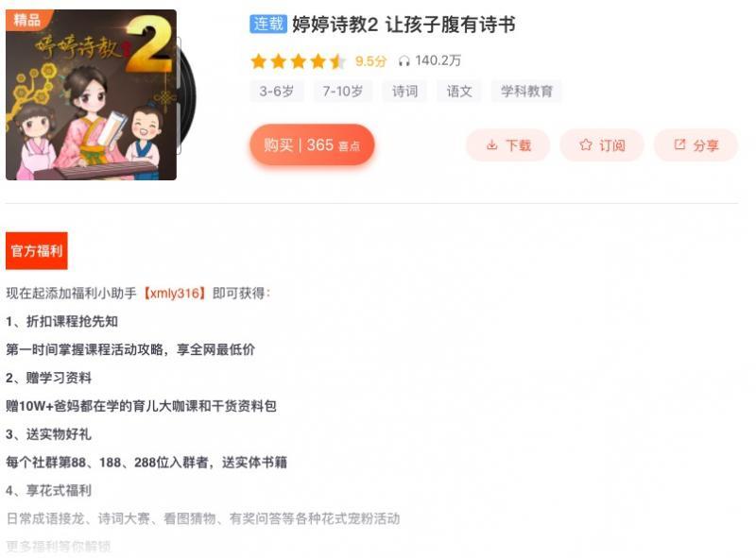This screenshot has width=756, height=558.
Task: Click the 分享 button
Action: (x=696, y=145)
